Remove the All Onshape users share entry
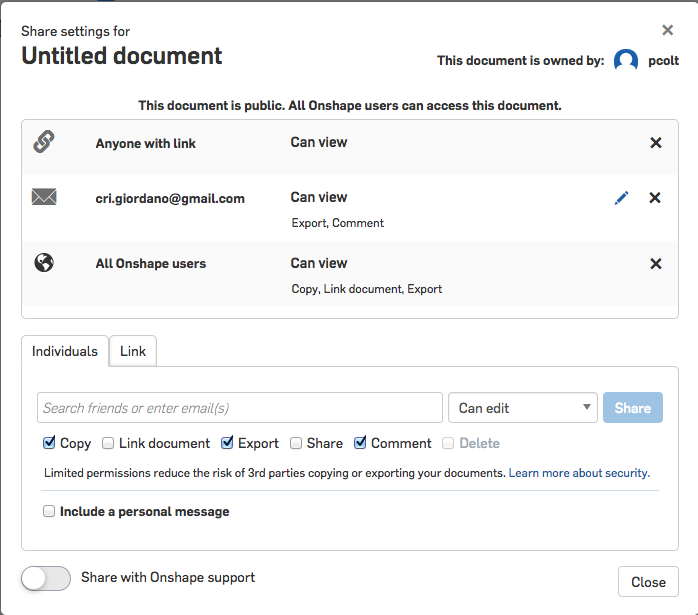The height and width of the screenshot is (615, 698). tap(656, 263)
